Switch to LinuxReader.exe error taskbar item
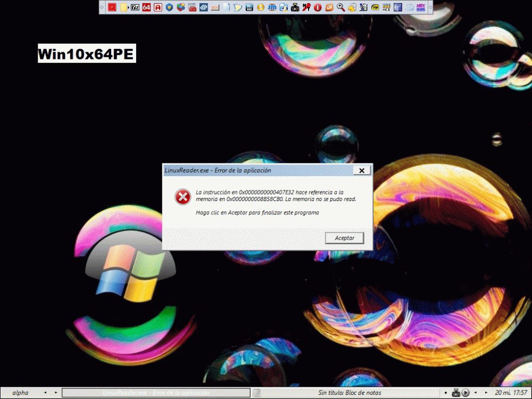The width and height of the screenshot is (532, 399). coord(155,393)
